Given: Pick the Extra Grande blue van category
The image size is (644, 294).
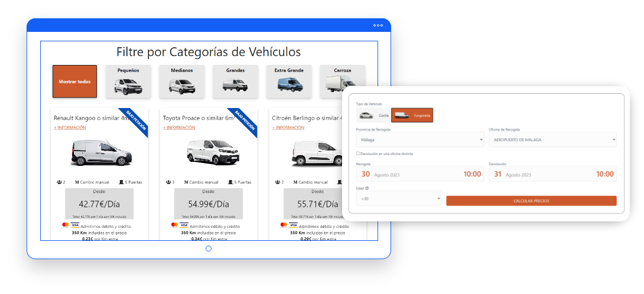Looking at the screenshot, I should coord(289,81).
